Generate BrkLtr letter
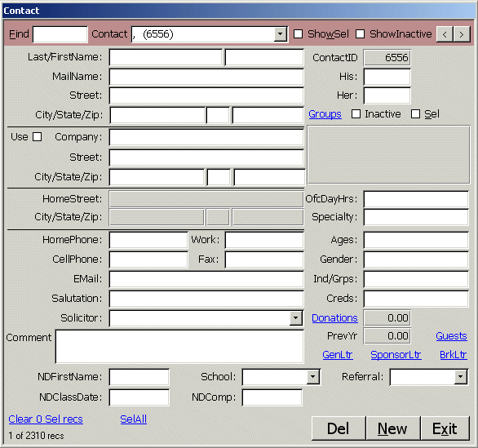 pyautogui.click(x=454, y=355)
